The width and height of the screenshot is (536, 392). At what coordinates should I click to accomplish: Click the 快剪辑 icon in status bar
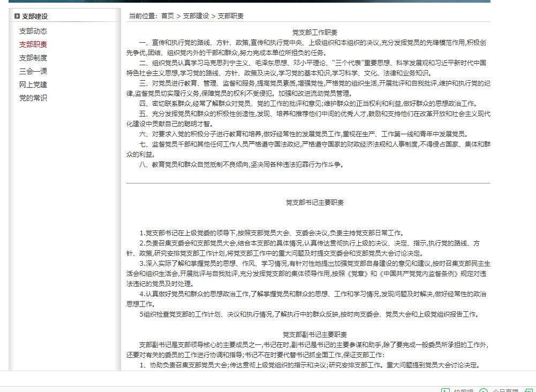tap(445, 390)
